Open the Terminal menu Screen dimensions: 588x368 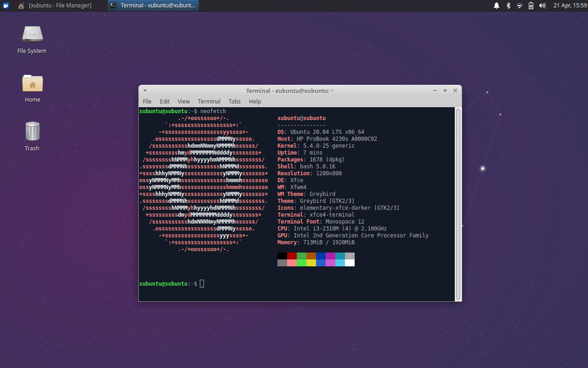click(x=209, y=101)
